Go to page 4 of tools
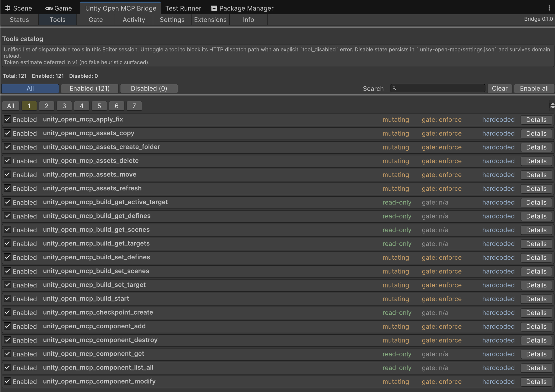Image resolution: width=555 pixels, height=392 pixels. coord(82,106)
